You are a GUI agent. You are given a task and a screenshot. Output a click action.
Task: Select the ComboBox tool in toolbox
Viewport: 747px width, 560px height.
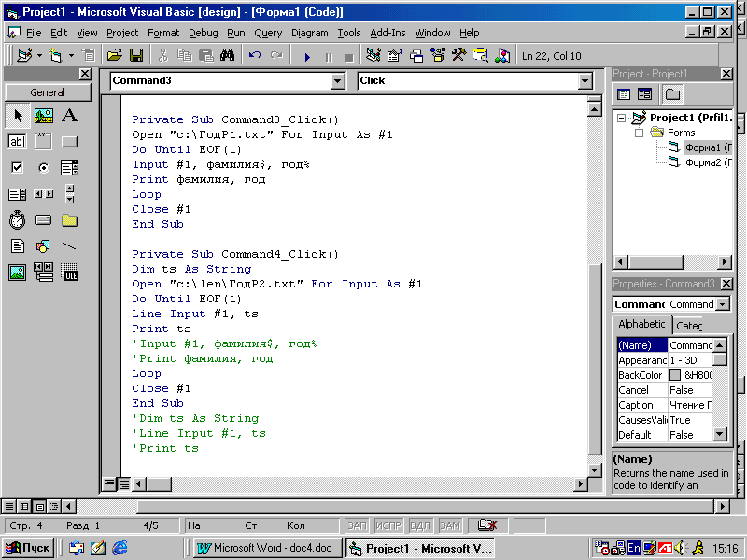click(69, 168)
